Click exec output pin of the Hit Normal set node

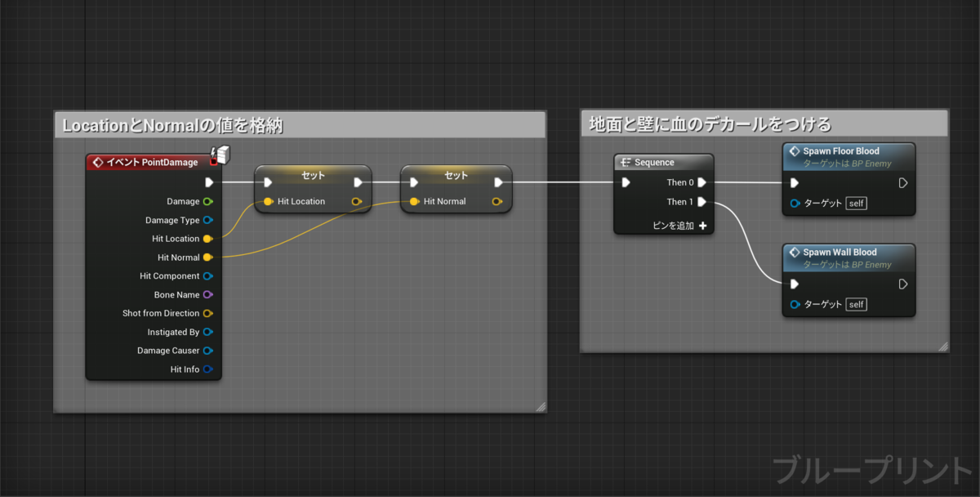coord(498,182)
